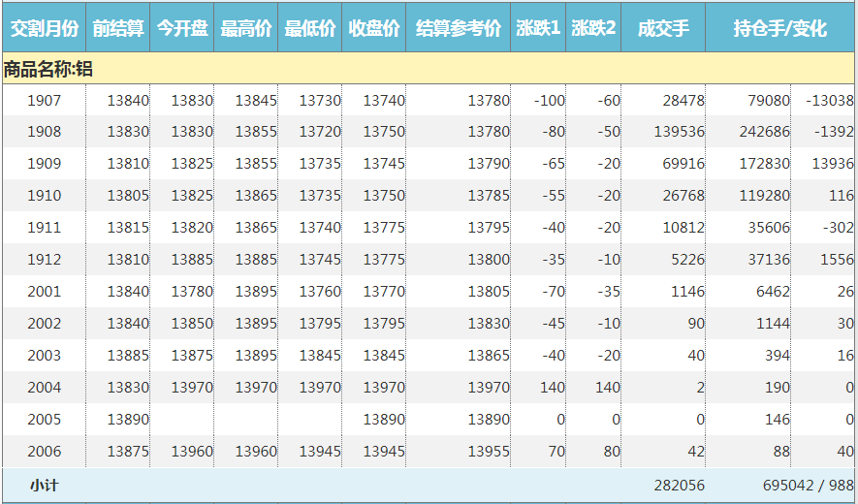Click the 收盘价 column header
858x504 pixels.
click(374, 28)
